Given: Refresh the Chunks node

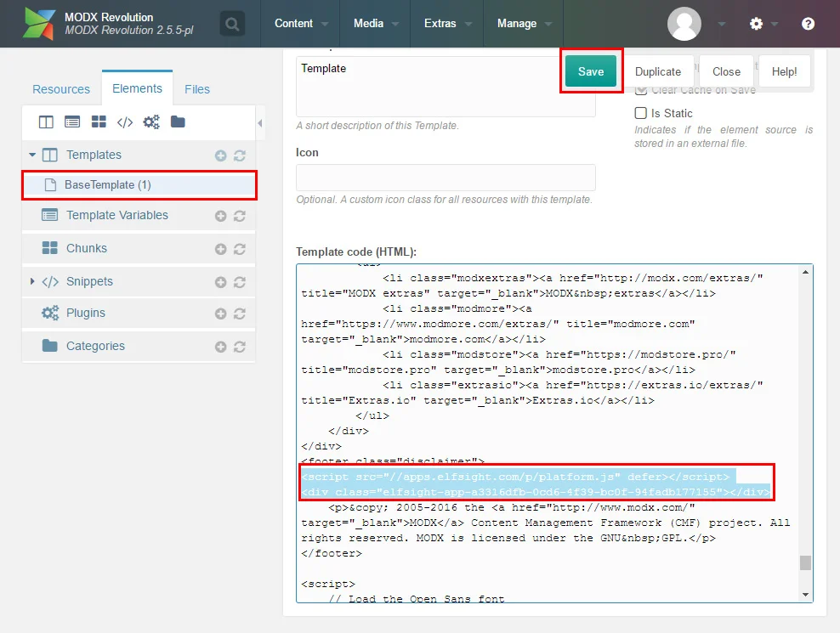Looking at the screenshot, I should coord(240,249).
